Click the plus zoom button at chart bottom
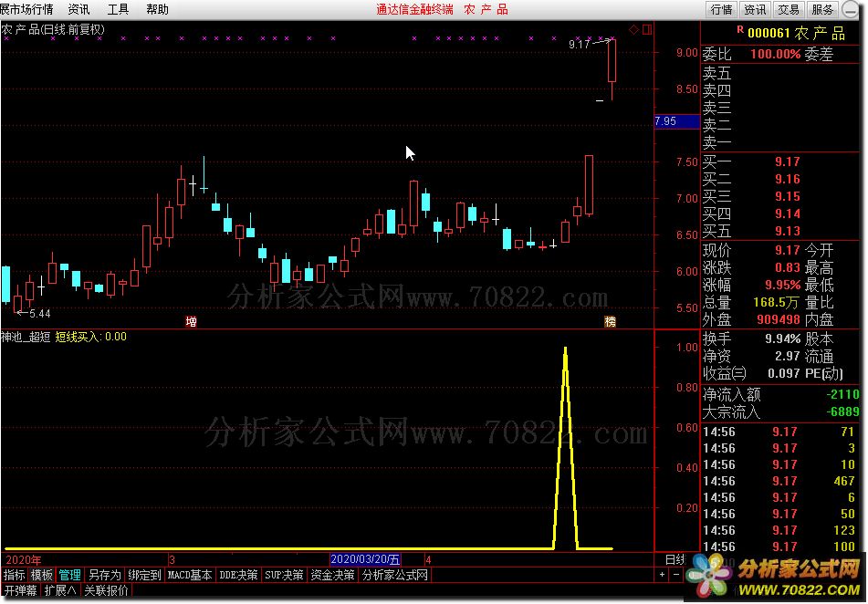This screenshot has width=868, height=604. pyautogui.click(x=663, y=575)
